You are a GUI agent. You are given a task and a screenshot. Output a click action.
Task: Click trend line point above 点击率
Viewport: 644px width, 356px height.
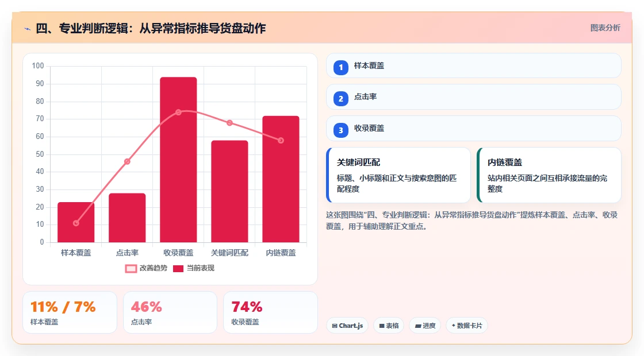pyautogui.click(x=127, y=161)
